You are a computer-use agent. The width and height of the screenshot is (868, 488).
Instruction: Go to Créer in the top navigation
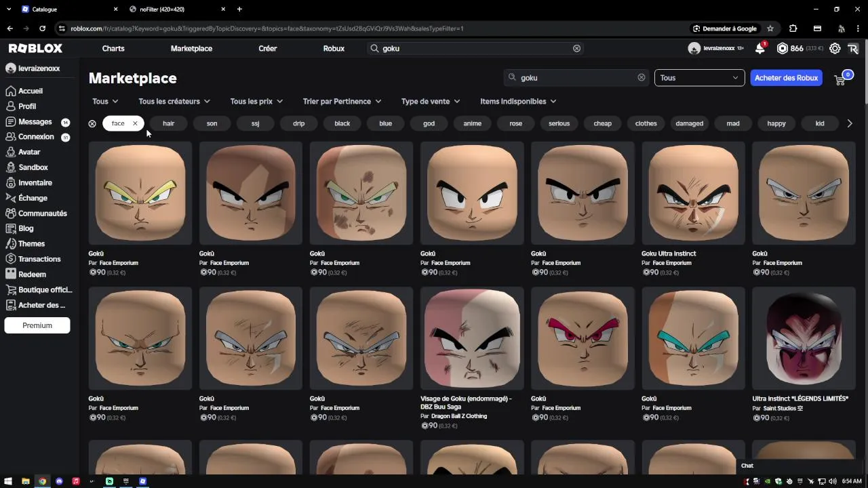pyautogui.click(x=268, y=49)
